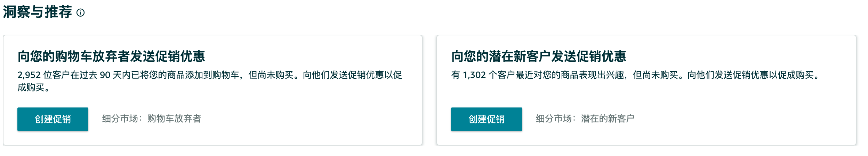Click the 但尚未购买 text in right card
Screen dimensions: 868x156
[x=656, y=75]
